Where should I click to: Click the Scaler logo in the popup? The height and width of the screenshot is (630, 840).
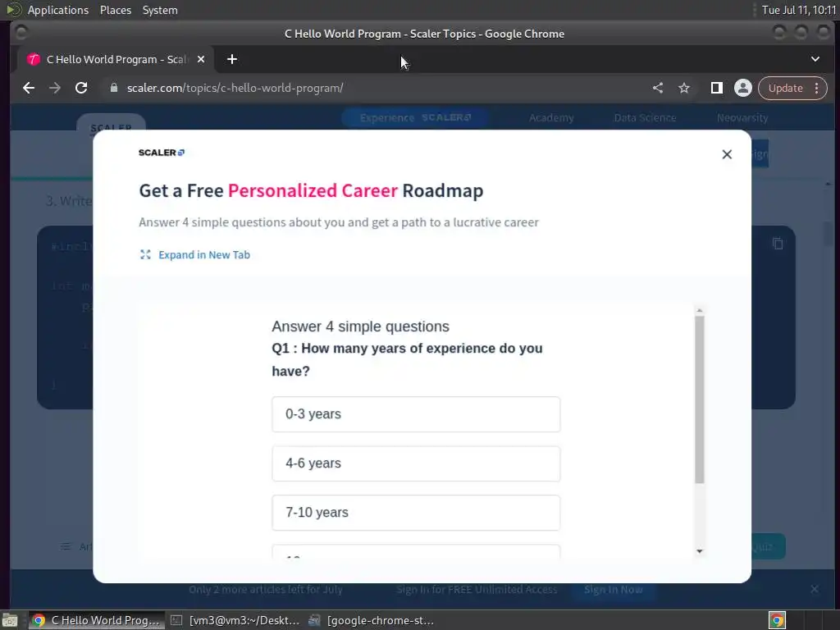coord(162,153)
